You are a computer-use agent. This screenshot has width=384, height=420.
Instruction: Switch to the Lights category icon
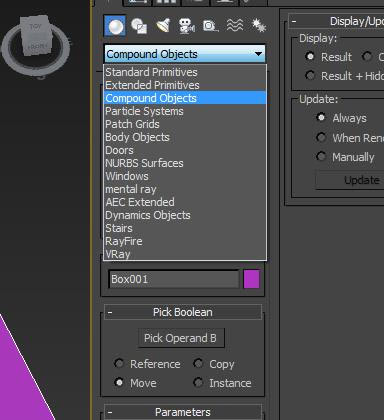tap(163, 26)
